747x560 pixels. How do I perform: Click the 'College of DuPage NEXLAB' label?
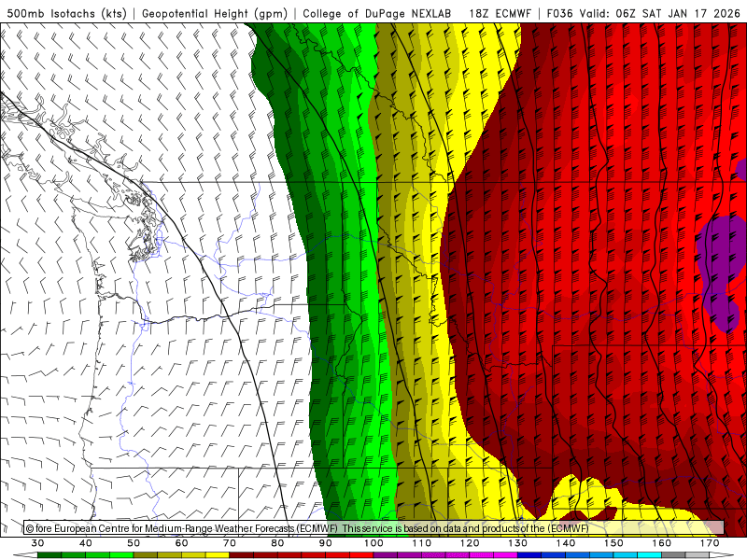point(377,13)
